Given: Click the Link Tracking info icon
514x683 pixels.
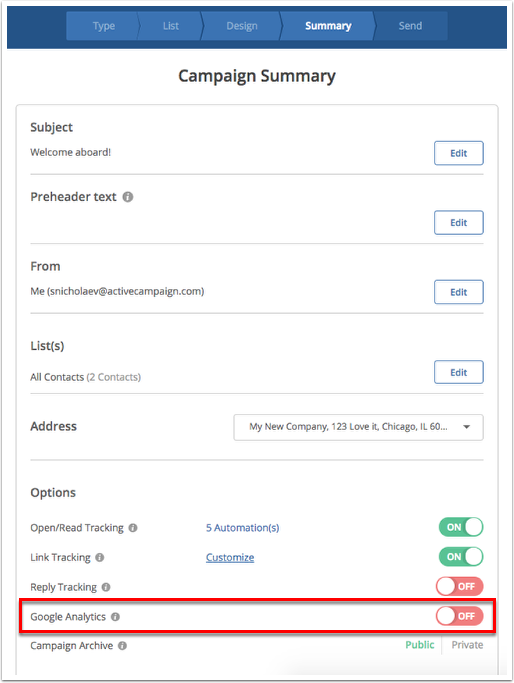Looking at the screenshot, I should coord(100,558).
